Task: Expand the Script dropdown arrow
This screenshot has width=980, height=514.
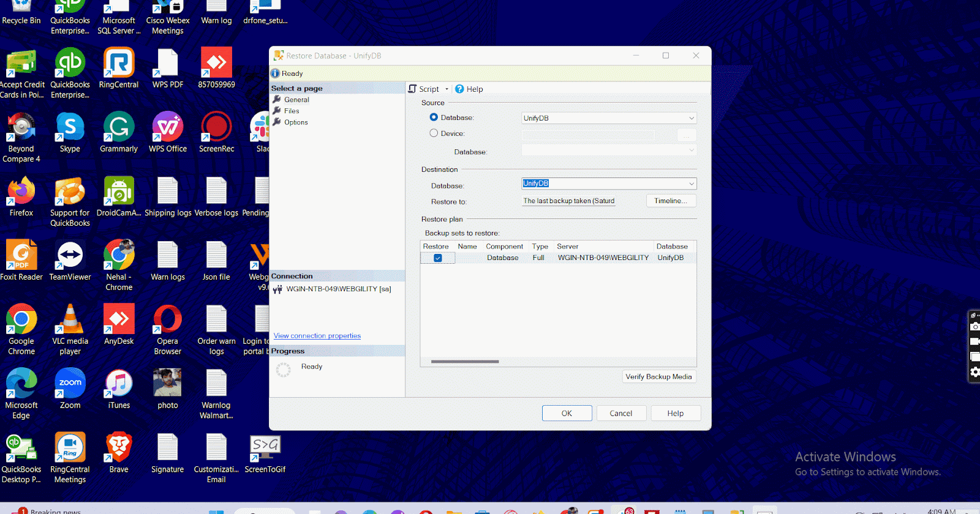Action: [x=447, y=89]
